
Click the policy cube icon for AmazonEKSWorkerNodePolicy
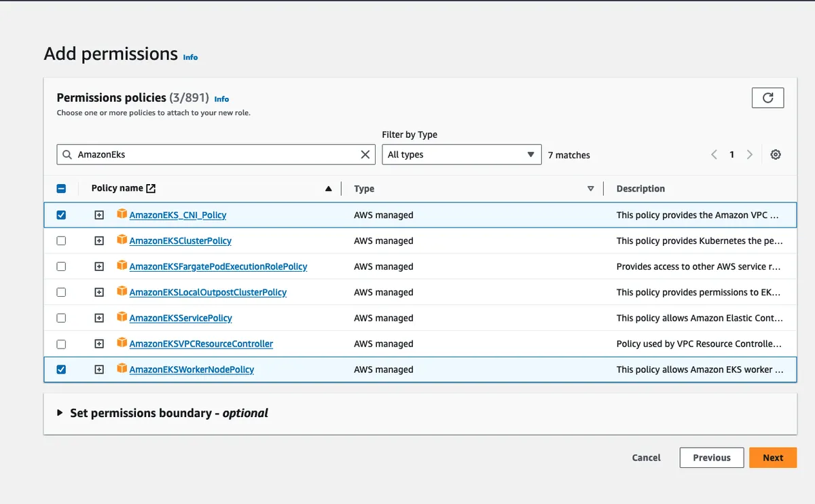click(122, 369)
